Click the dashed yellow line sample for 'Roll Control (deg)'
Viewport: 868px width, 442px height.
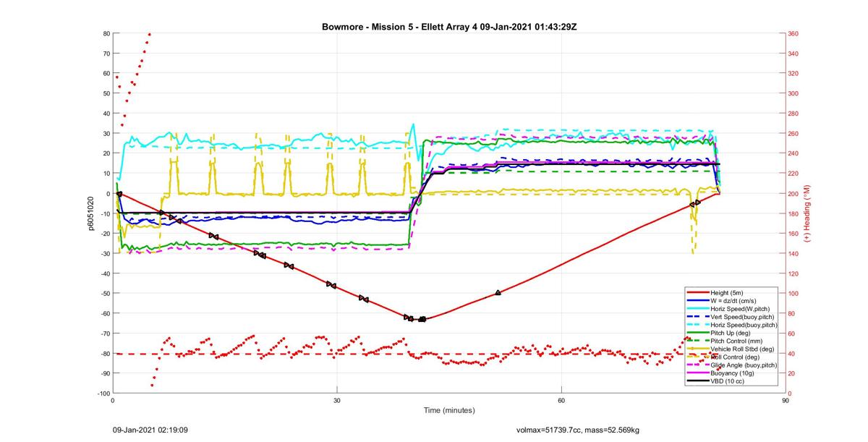pyautogui.click(x=698, y=357)
